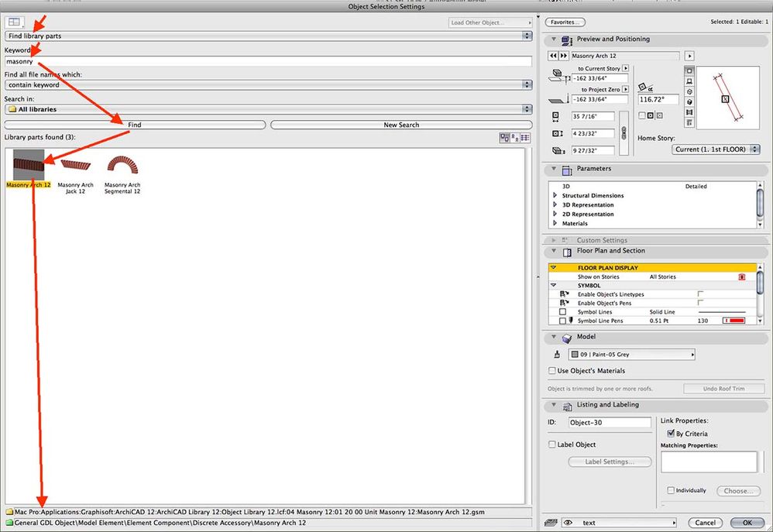The height and width of the screenshot is (532, 773).
Task: Select 2D symbol preview mode icon
Action: (689, 71)
